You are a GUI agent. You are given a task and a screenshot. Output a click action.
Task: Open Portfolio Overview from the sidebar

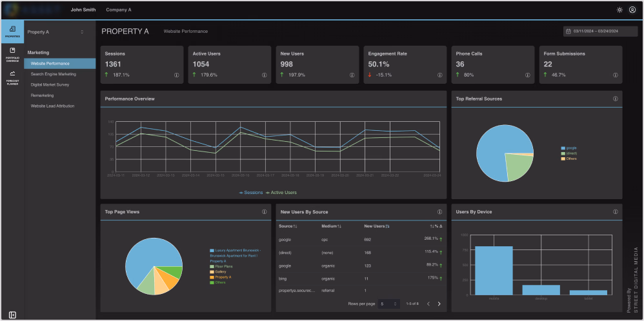click(x=12, y=54)
